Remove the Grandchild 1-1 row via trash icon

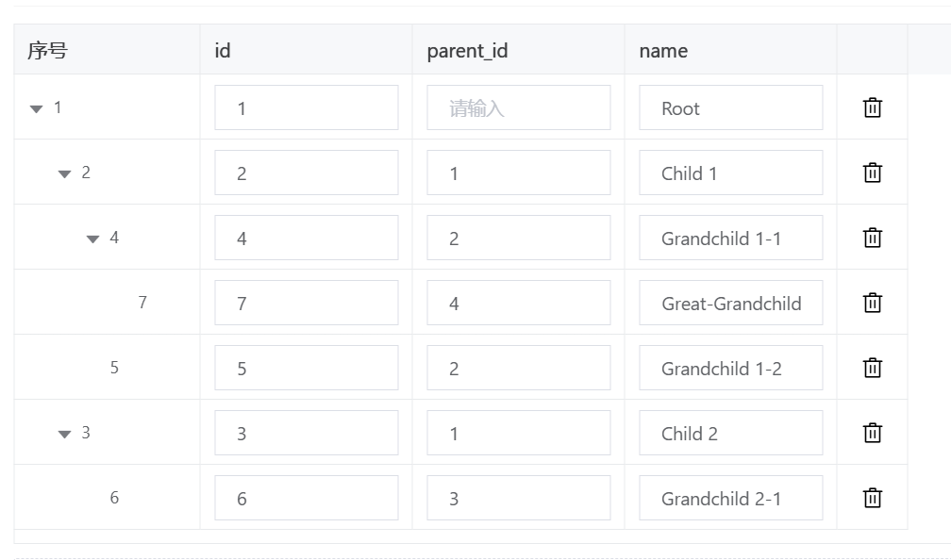[x=873, y=238]
